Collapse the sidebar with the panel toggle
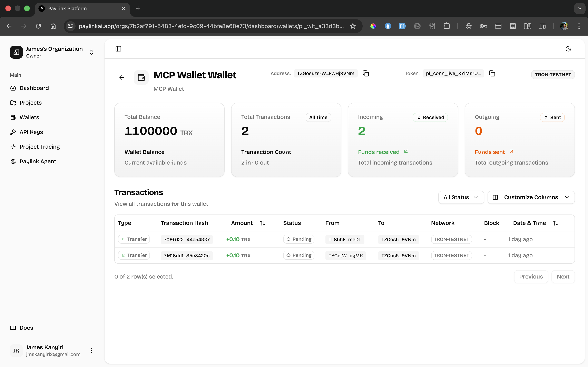The height and width of the screenshot is (367, 588). (118, 49)
